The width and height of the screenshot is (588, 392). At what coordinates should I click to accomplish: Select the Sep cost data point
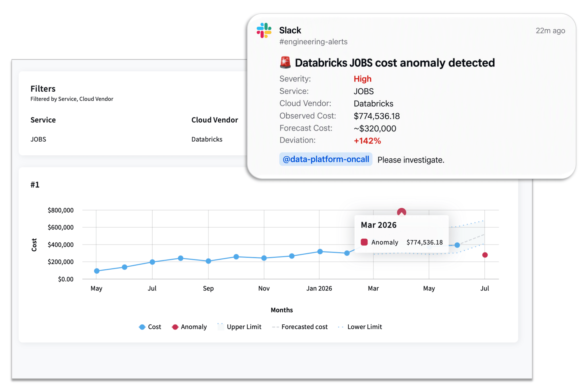click(x=208, y=261)
